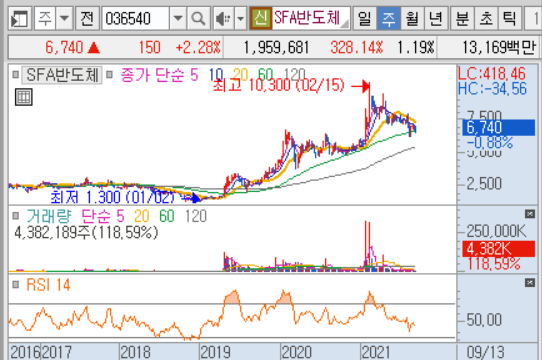Expand the stock code history dropdown
Viewport: 542px width, 360px height.
tap(178, 18)
